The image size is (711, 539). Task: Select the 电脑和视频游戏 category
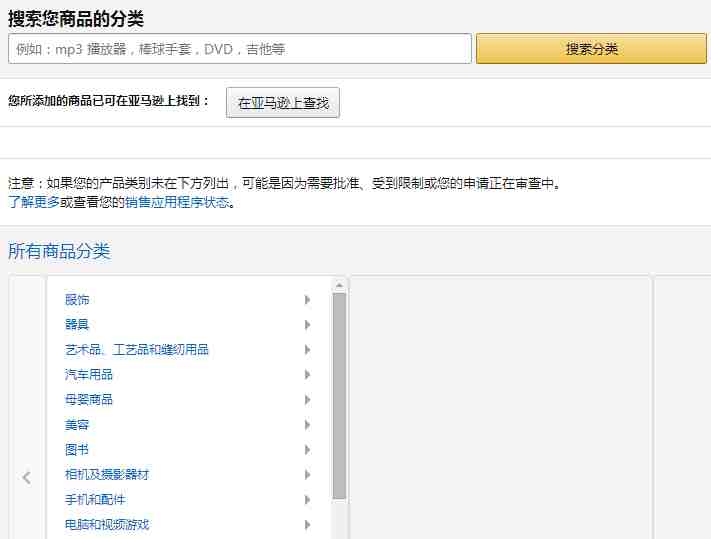click(107, 524)
